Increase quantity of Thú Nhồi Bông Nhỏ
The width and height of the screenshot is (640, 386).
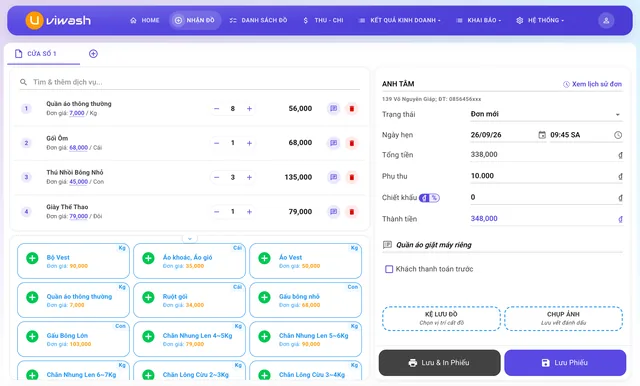pos(249,177)
